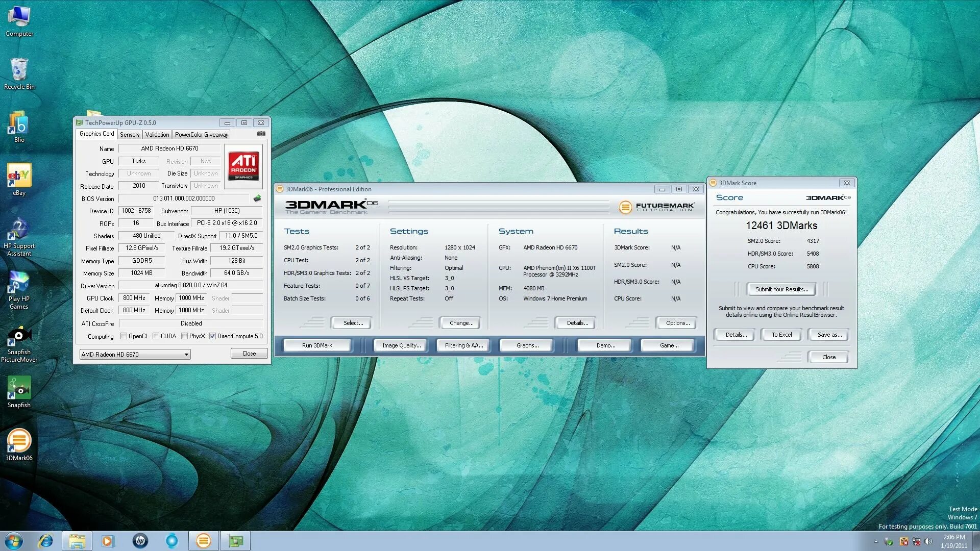980x551 pixels.
Task: Open the Sensors tab in GPU-Z
Action: [x=130, y=135]
